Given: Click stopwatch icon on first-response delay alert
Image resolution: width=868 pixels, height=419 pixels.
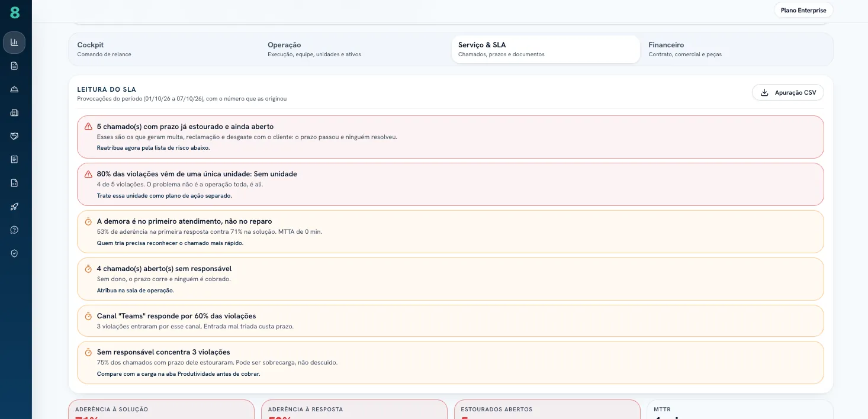Looking at the screenshot, I should (x=88, y=221).
